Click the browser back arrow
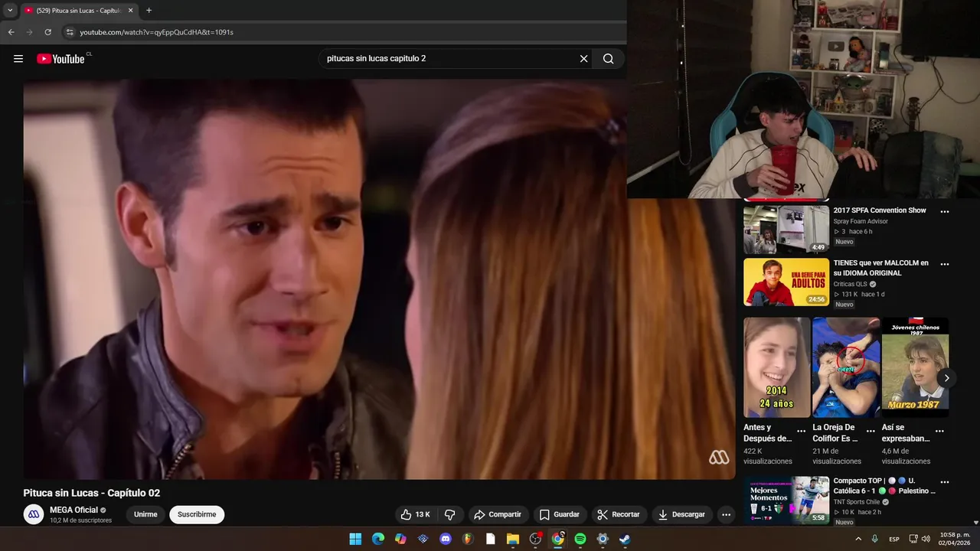Image resolution: width=980 pixels, height=551 pixels. [11, 32]
